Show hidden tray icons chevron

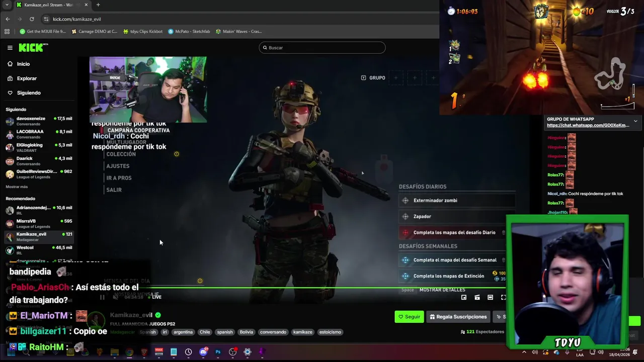point(524,352)
